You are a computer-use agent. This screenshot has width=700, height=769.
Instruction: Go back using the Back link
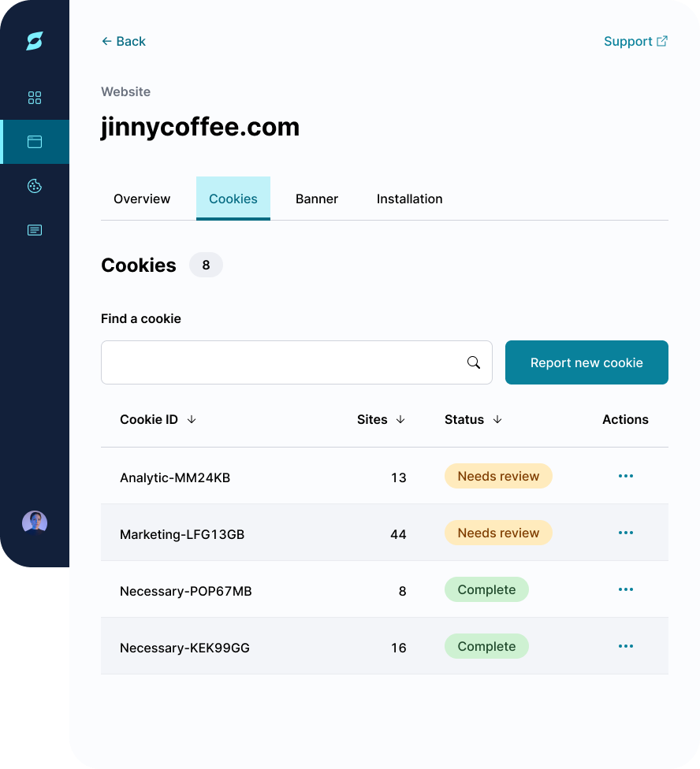click(124, 41)
